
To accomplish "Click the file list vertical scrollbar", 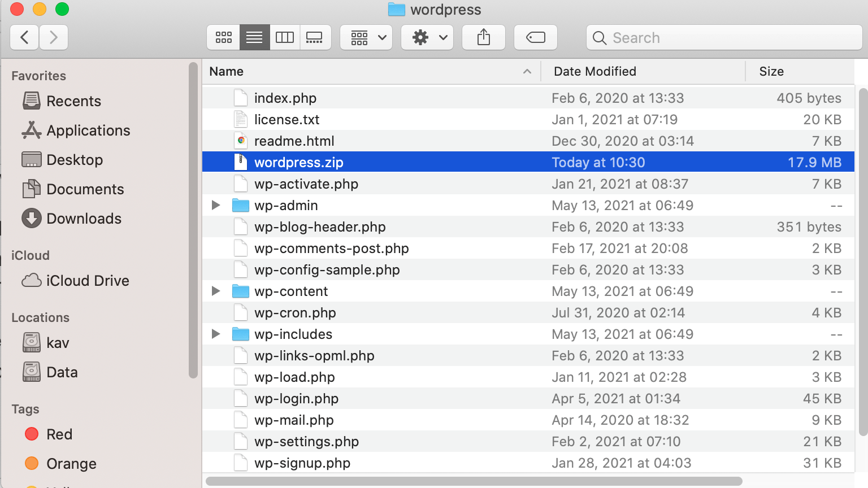I will tap(863, 262).
